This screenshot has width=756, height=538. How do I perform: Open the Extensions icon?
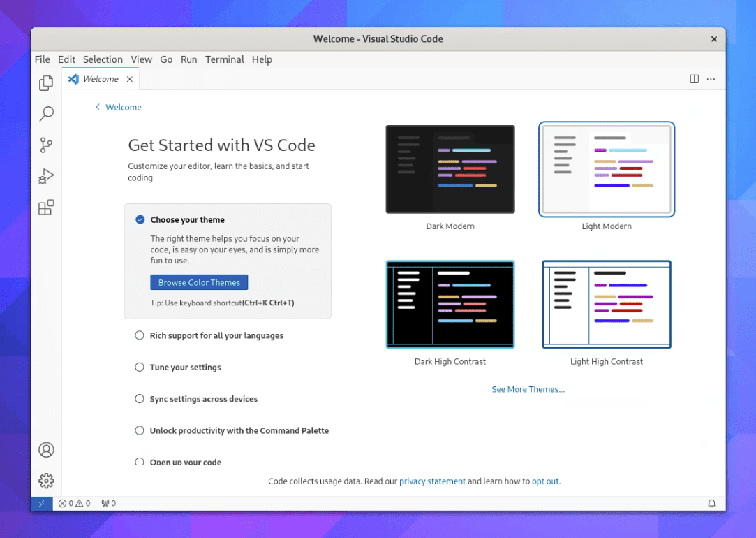pos(45,208)
